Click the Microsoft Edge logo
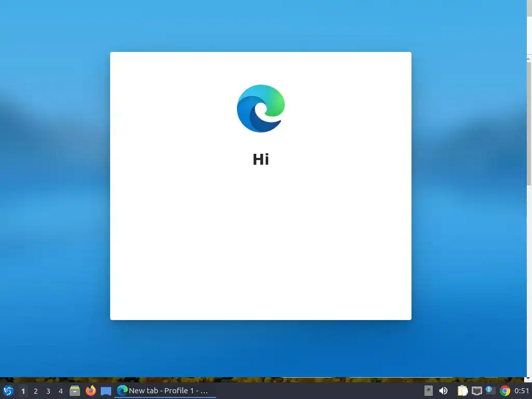The image size is (532, 399). (x=261, y=109)
